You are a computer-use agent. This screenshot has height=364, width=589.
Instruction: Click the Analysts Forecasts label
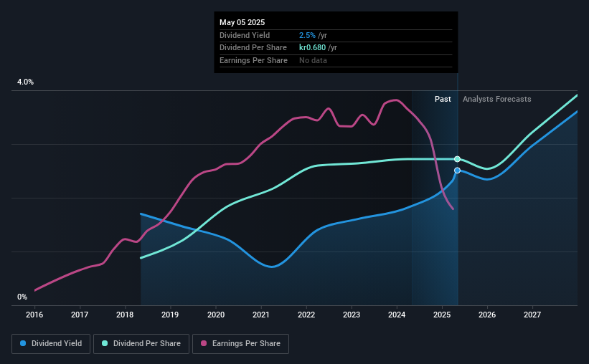496,99
